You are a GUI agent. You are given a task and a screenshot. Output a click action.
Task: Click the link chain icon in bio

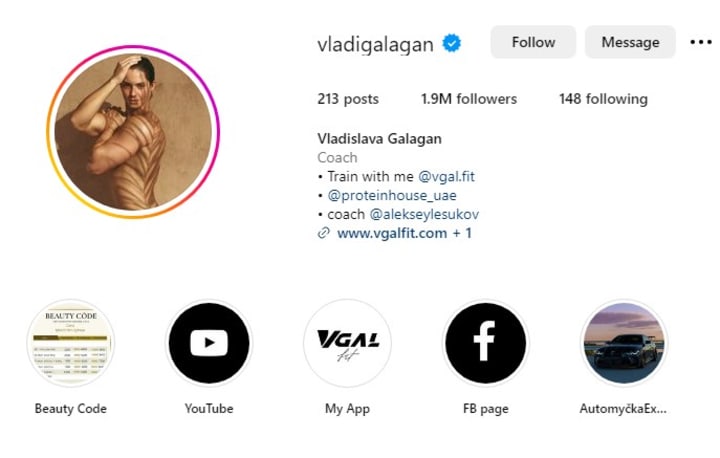pos(324,233)
